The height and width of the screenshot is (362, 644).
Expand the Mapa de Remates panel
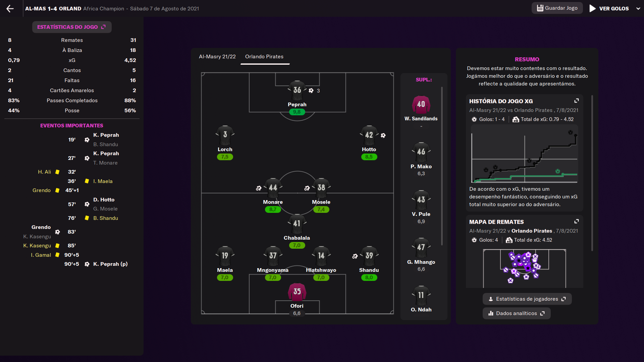(577, 222)
